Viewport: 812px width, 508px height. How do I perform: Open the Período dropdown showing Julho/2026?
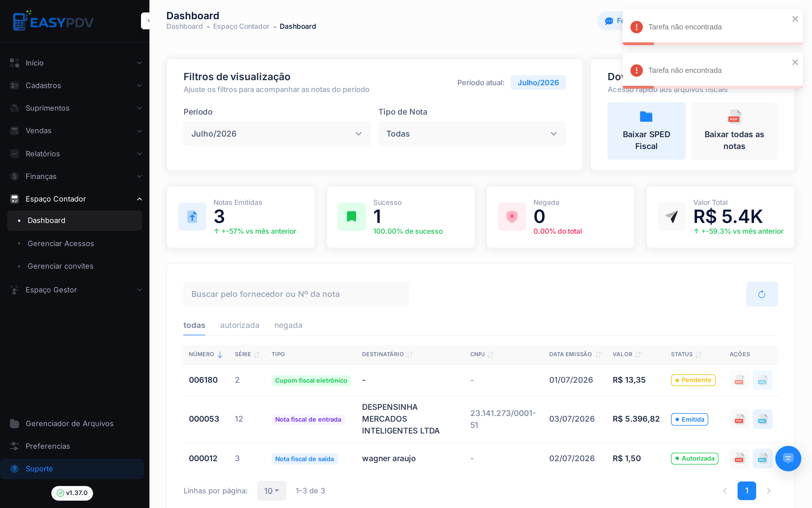click(x=277, y=134)
